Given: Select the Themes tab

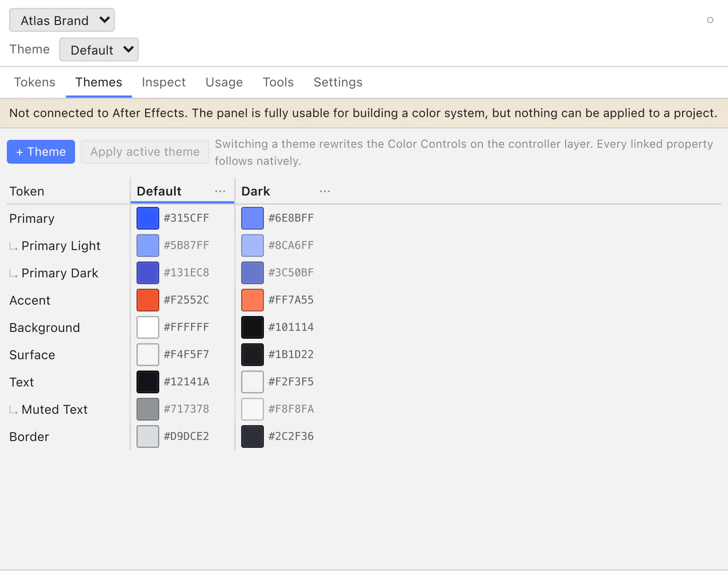Looking at the screenshot, I should click(99, 82).
